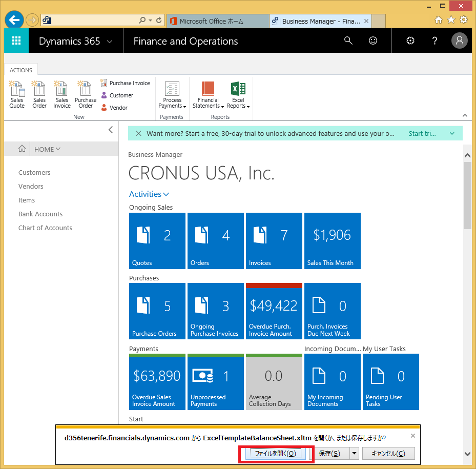The width and height of the screenshot is (476, 469).
Task: Open the Unprocessed Payments tile
Action: coord(216,382)
